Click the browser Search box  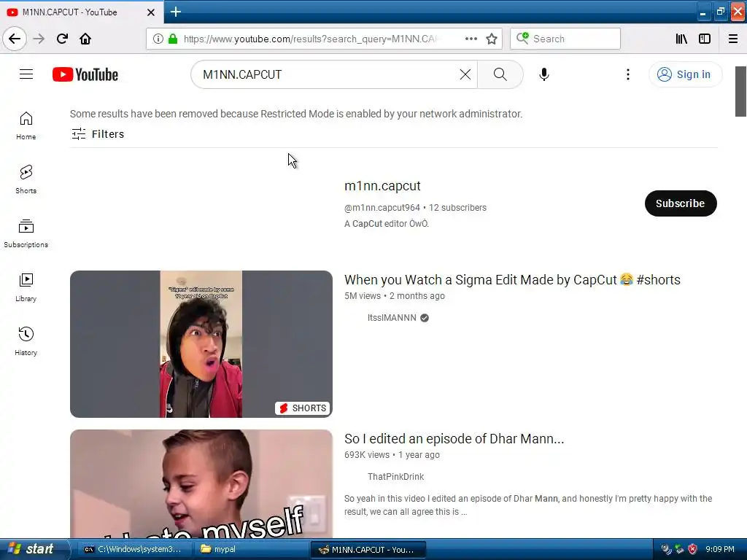tap(565, 39)
